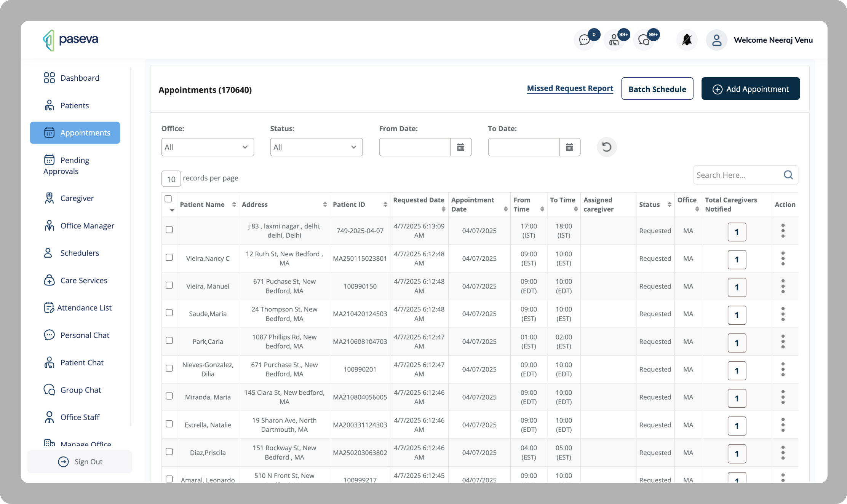Open action menu for Park,Carla row
847x504 pixels.
click(x=783, y=341)
